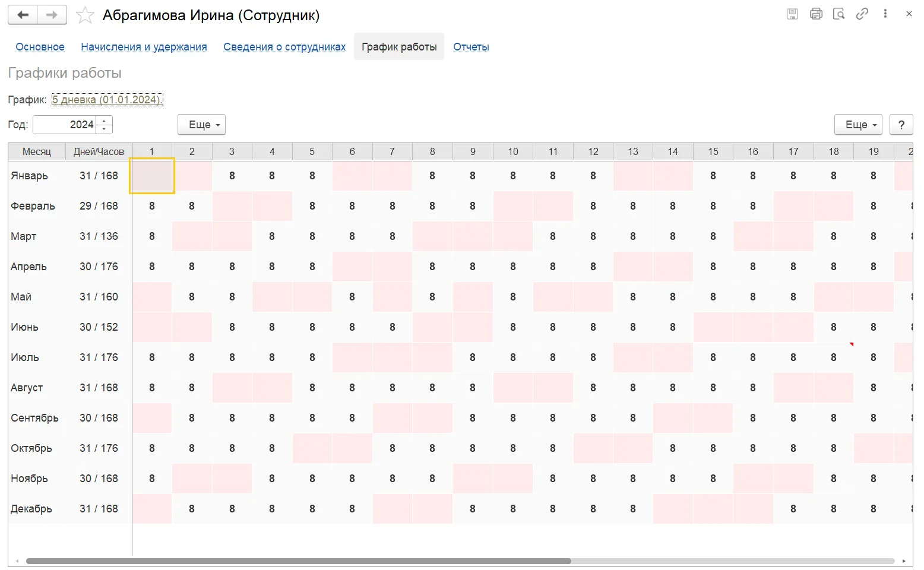924x570 pixels.
Task: Click the day 15 column header
Action: coord(713,152)
